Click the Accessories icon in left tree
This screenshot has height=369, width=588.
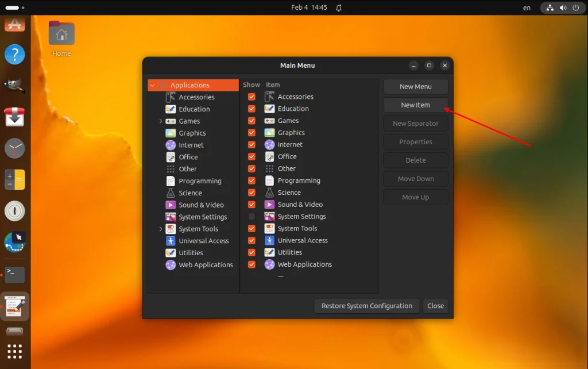click(x=171, y=97)
